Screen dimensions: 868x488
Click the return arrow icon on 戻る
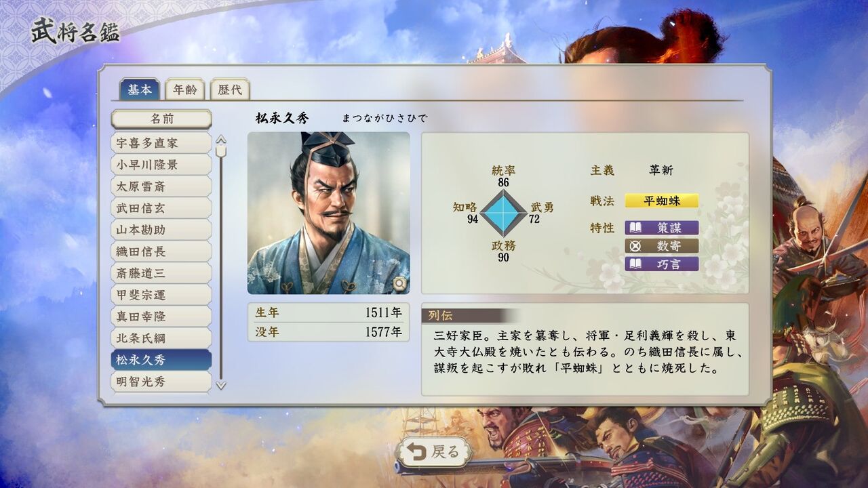416,451
